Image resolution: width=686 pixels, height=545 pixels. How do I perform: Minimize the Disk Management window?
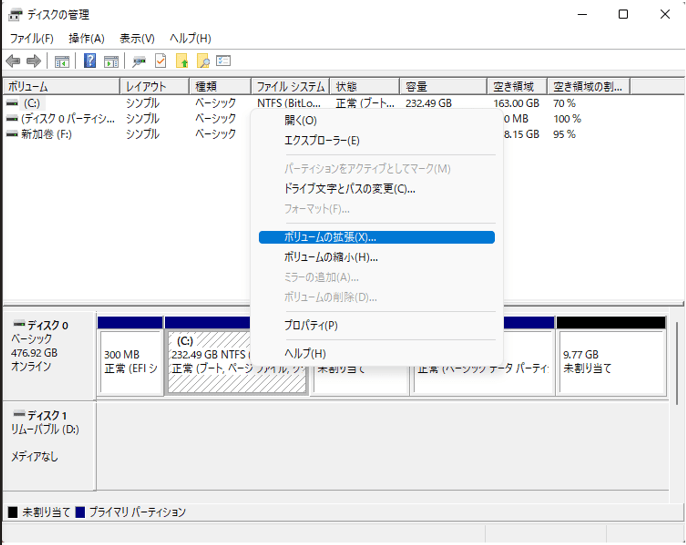(582, 14)
